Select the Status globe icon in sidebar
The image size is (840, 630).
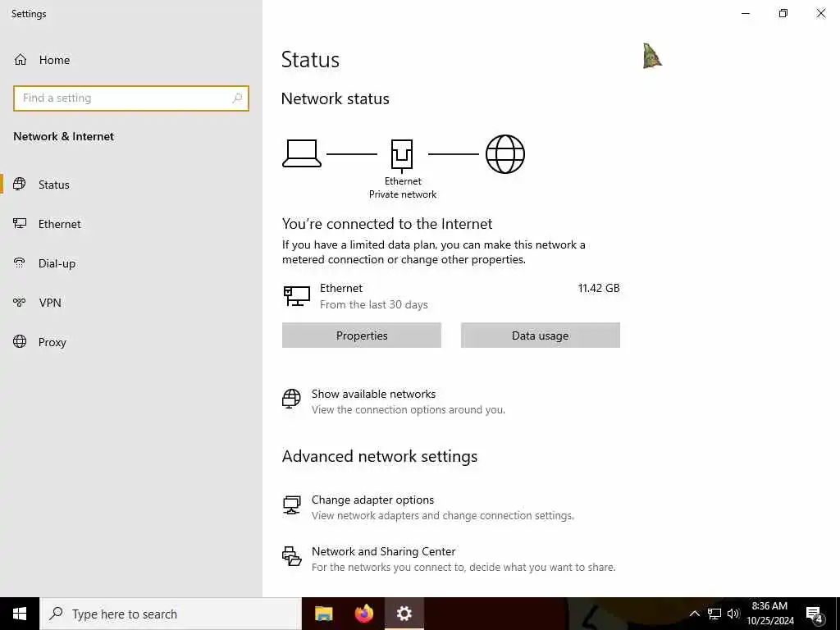pyautogui.click(x=20, y=185)
